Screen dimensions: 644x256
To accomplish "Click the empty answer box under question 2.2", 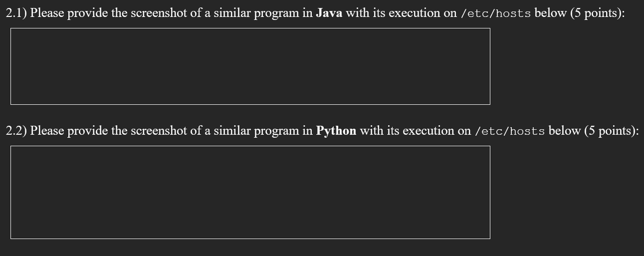I will click(x=250, y=192).
